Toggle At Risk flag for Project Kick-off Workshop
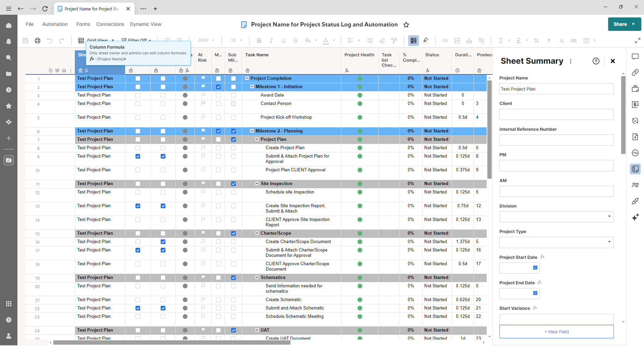The image size is (644, 346). click(203, 117)
